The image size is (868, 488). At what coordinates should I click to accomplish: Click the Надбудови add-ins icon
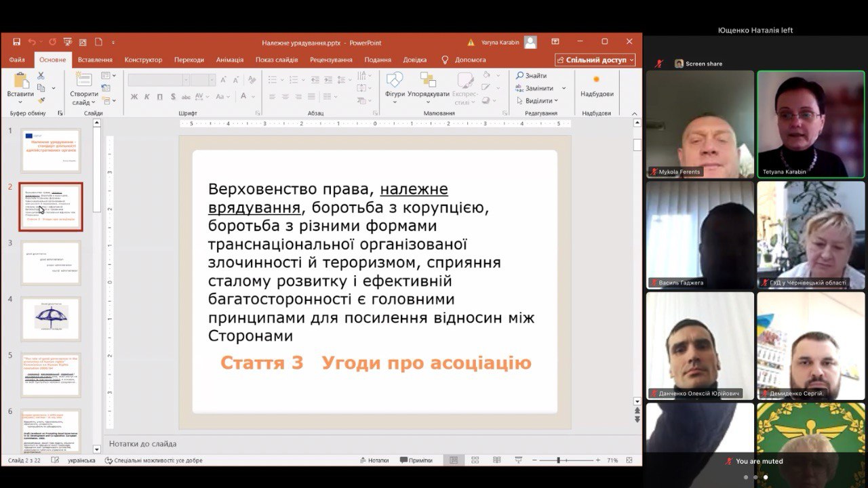[597, 81]
